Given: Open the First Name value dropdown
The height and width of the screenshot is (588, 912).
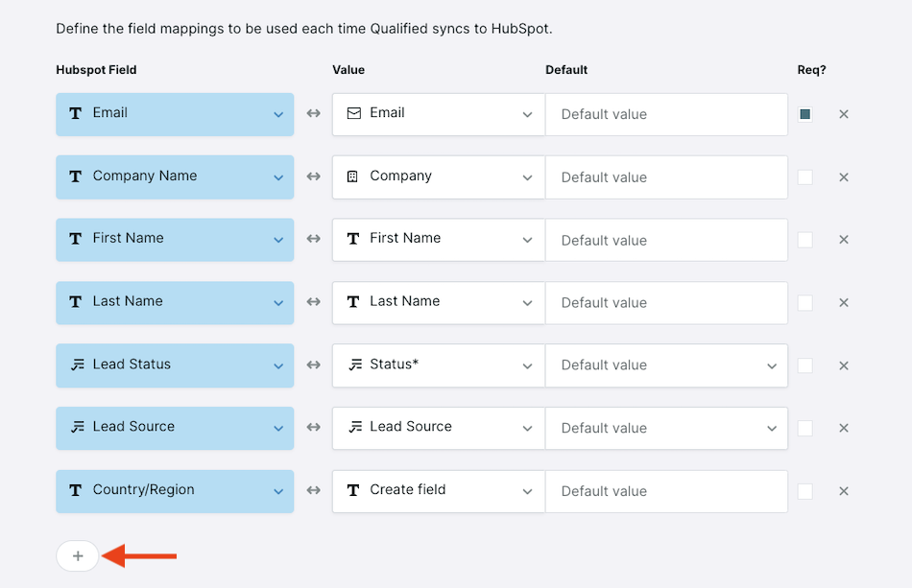Looking at the screenshot, I should (439, 240).
